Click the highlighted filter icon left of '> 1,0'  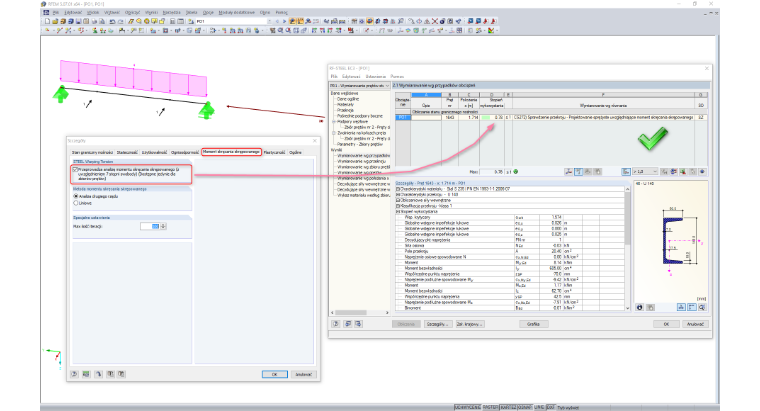point(626,172)
